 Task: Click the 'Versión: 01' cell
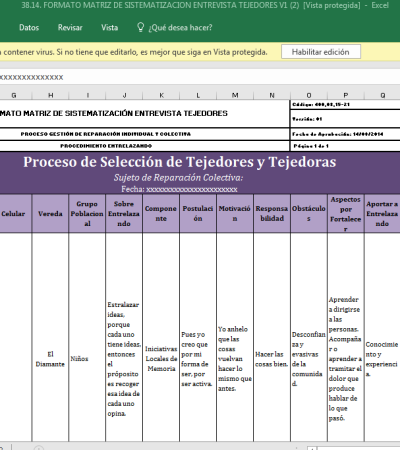click(x=345, y=119)
